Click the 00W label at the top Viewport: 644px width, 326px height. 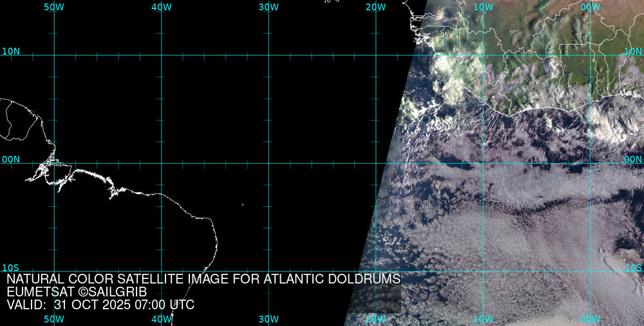point(590,6)
